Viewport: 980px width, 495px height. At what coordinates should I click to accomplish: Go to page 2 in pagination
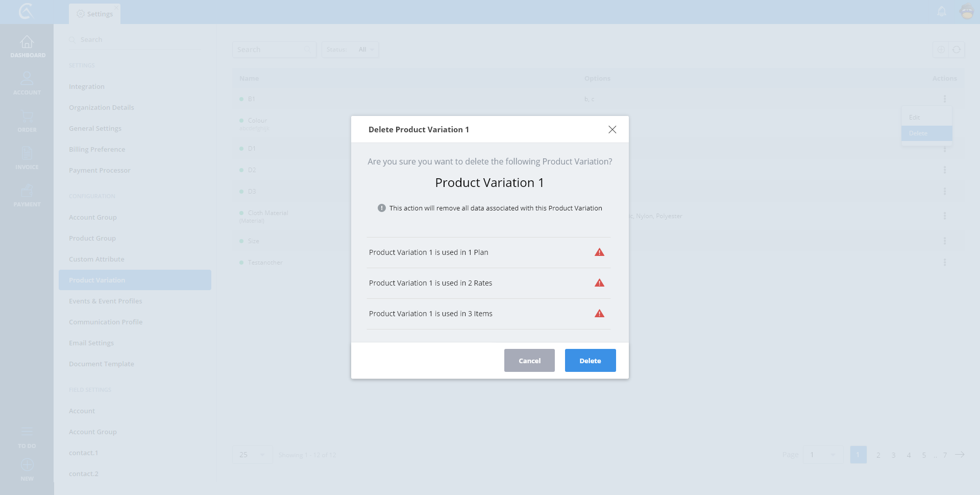pos(878,455)
